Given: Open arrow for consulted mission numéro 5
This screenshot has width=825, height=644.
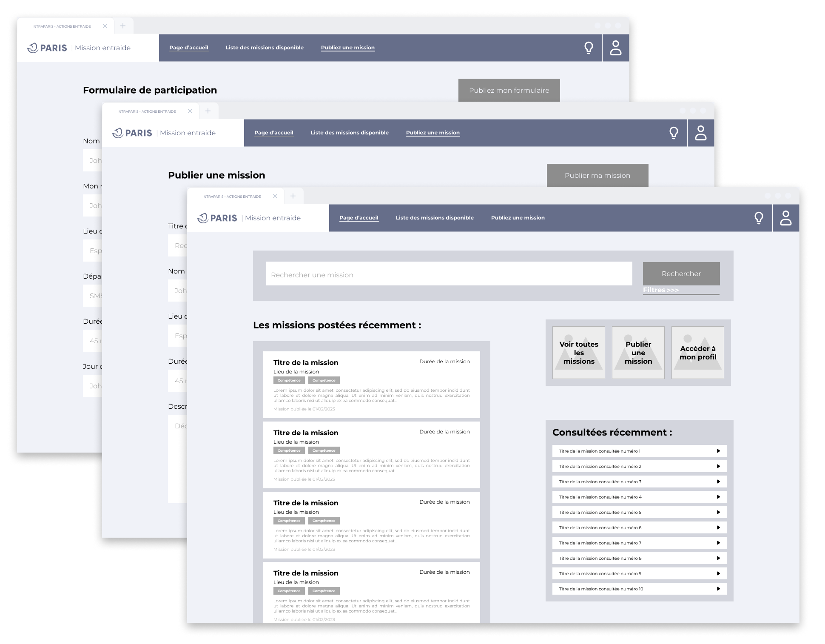Looking at the screenshot, I should [718, 512].
